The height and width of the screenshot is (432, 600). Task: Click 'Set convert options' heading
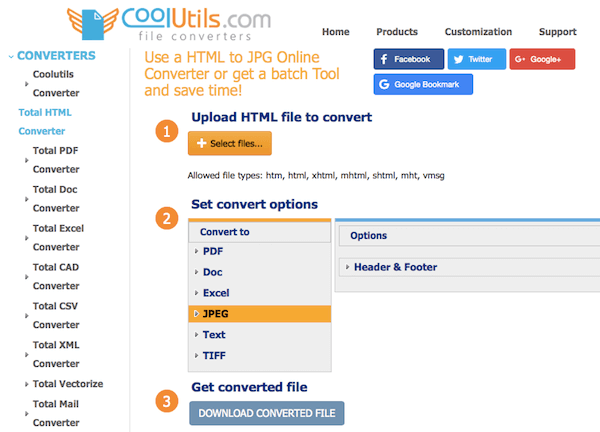click(x=254, y=204)
